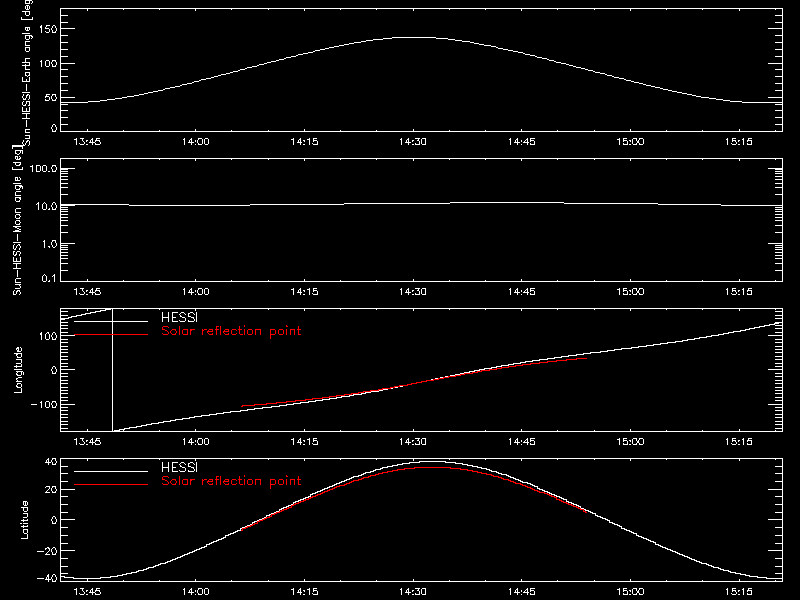Click the 0.1 tick on Moon angle axis

[49, 278]
